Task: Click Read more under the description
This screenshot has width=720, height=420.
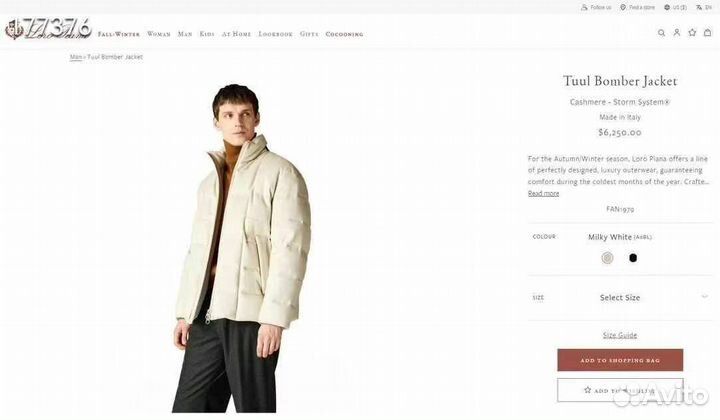Action: click(543, 193)
